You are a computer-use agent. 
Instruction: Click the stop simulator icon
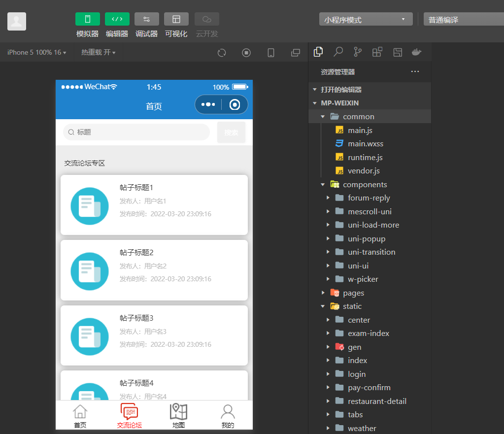tap(246, 53)
